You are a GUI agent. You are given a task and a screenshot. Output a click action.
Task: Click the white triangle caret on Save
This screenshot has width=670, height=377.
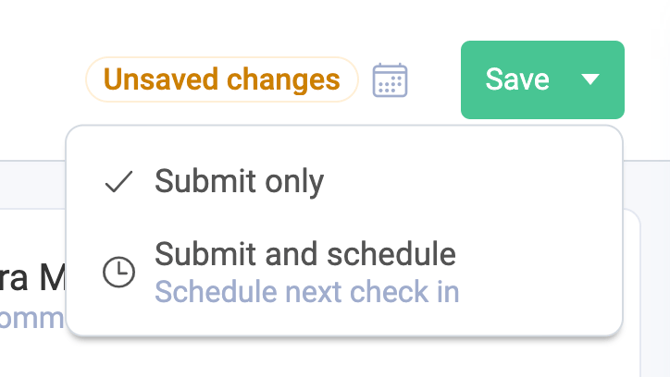[x=590, y=80]
